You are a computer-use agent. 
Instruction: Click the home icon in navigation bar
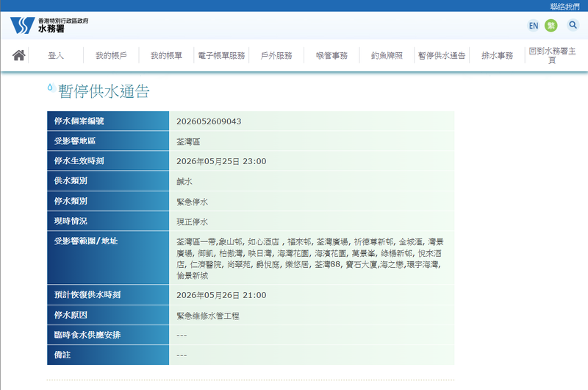19,55
